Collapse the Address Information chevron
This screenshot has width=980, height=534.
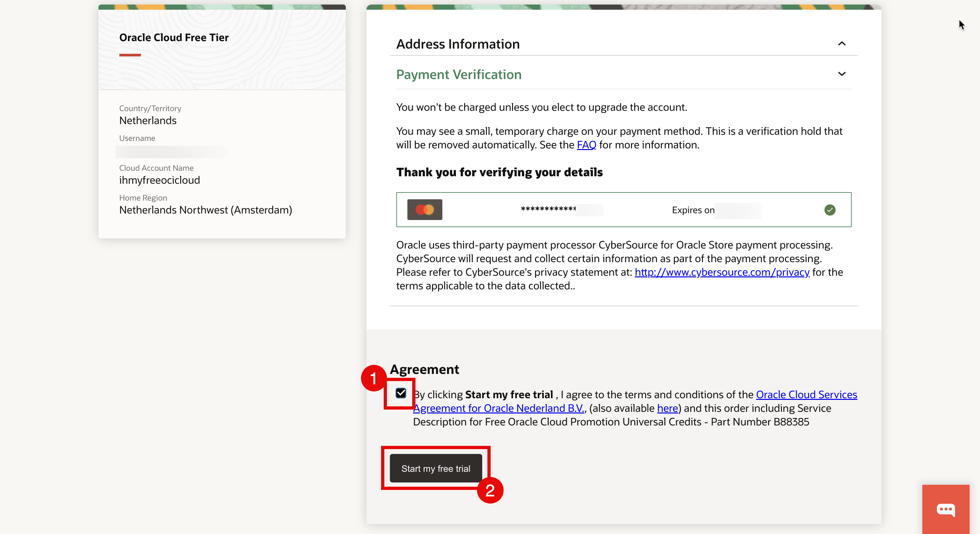pos(842,44)
